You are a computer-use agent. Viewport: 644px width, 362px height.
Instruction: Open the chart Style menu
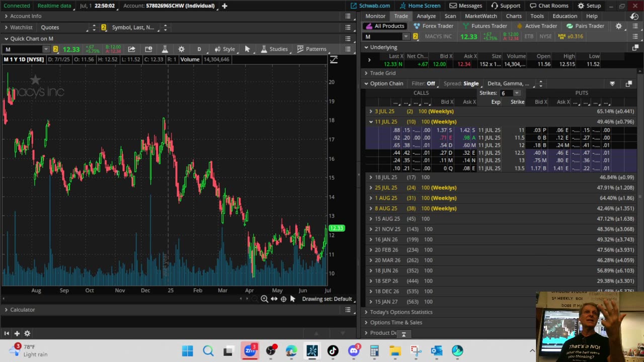tap(224, 49)
